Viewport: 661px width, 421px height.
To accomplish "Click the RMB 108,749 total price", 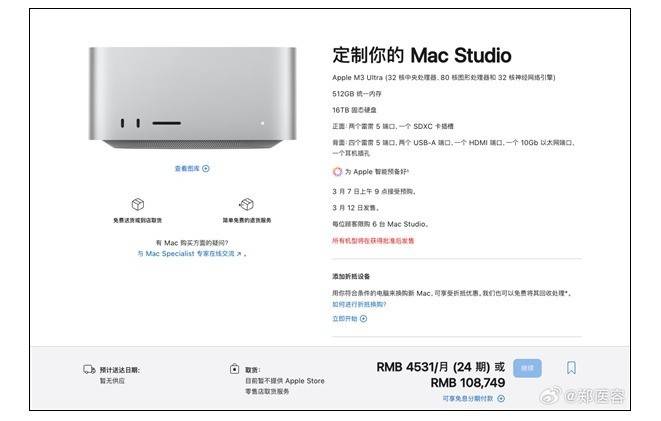I will [468, 383].
